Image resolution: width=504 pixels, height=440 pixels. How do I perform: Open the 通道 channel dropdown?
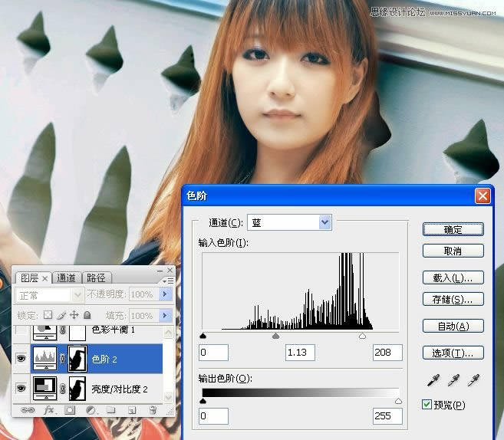324,222
